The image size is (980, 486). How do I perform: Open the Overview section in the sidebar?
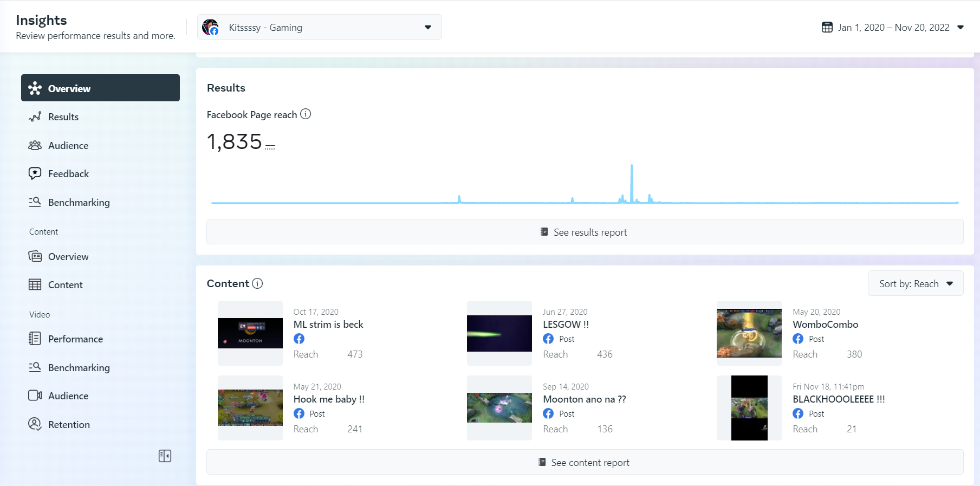[100, 88]
